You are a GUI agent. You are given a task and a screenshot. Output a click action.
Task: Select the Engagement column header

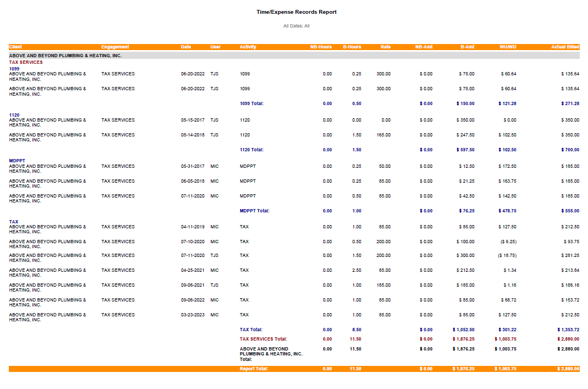tap(115, 47)
